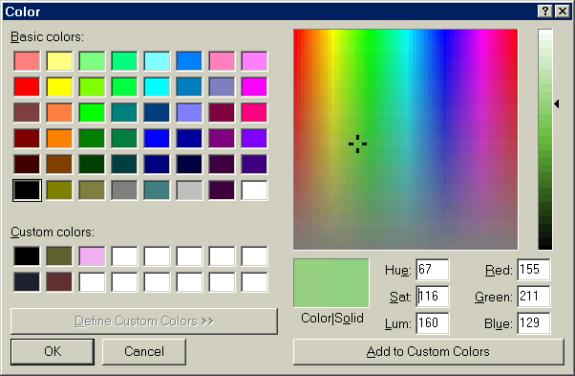
Task: Select the light pink basic color swatch
Action: [222, 61]
